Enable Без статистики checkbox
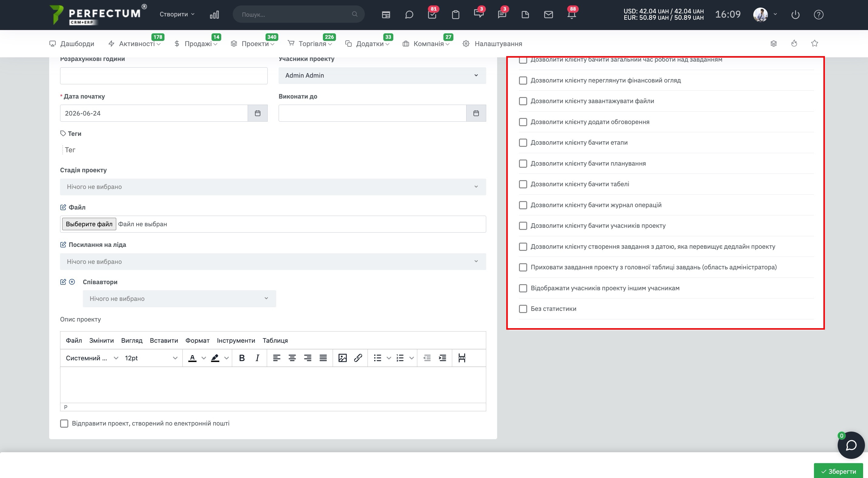Viewport: 868px width, 478px height. click(x=523, y=309)
